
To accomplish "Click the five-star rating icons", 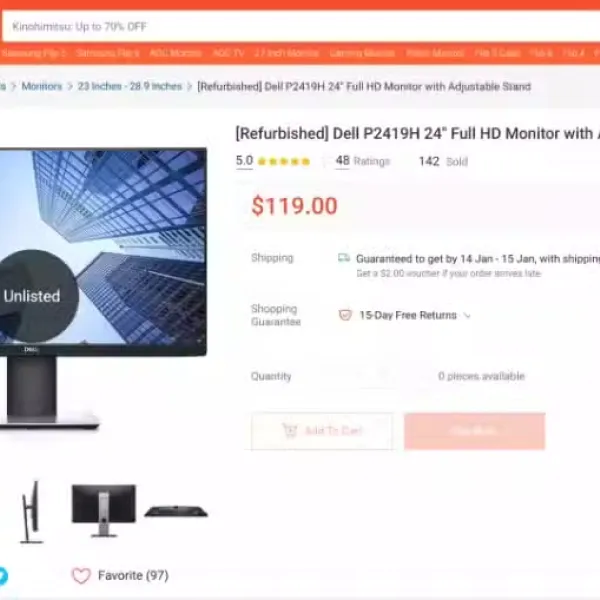I will [284, 161].
